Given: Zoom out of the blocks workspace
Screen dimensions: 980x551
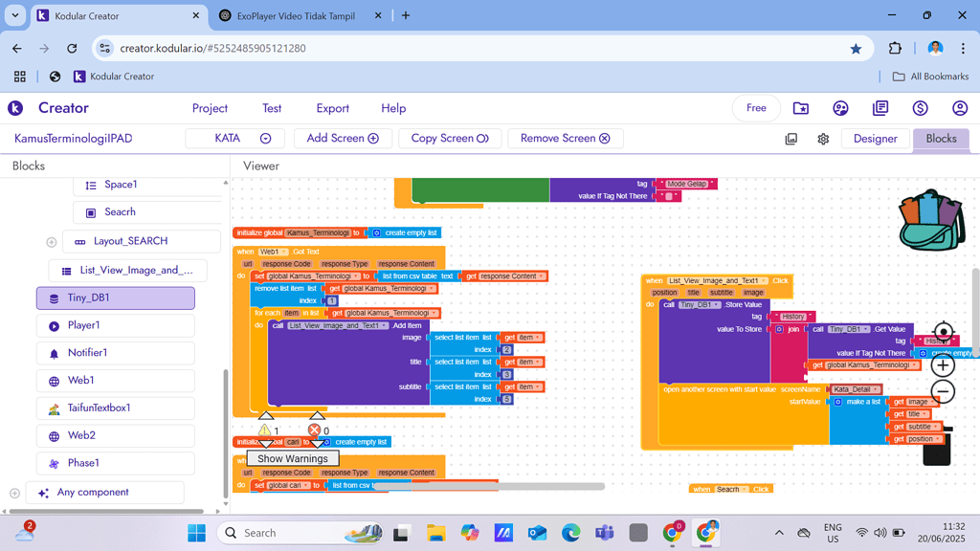Looking at the screenshot, I should click(943, 392).
